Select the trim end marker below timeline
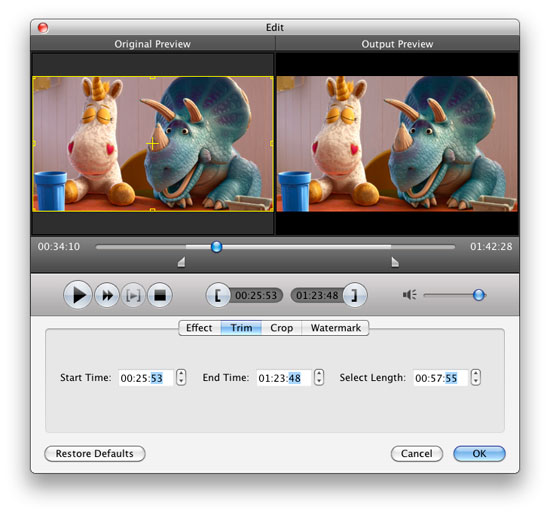The height and width of the screenshot is (515, 550). click(395, 262)
